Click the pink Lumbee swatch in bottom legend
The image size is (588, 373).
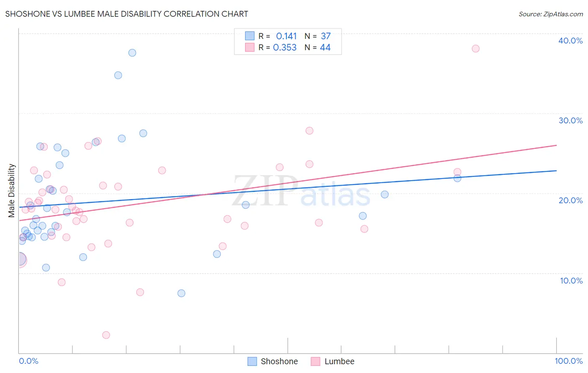(316, 361)
